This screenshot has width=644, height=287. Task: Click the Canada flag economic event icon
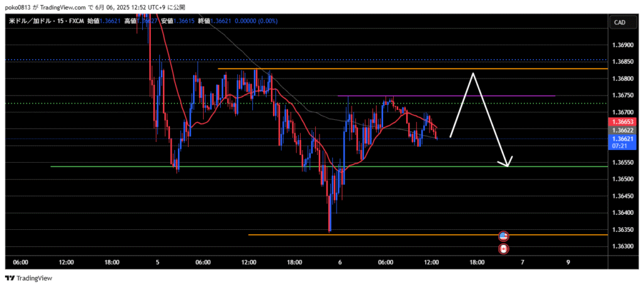[503, 249]
